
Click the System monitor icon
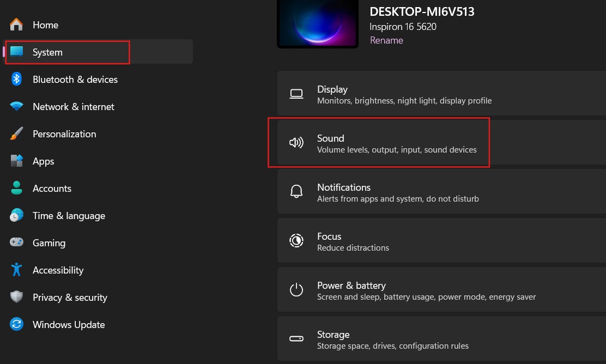(16, 51)
